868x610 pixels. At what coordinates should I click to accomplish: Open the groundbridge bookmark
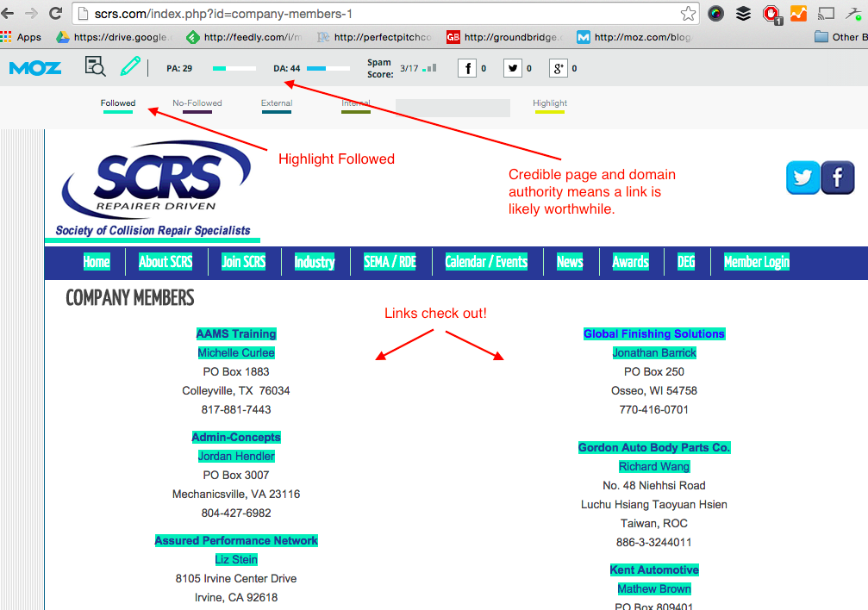click(x=504, y=37)
